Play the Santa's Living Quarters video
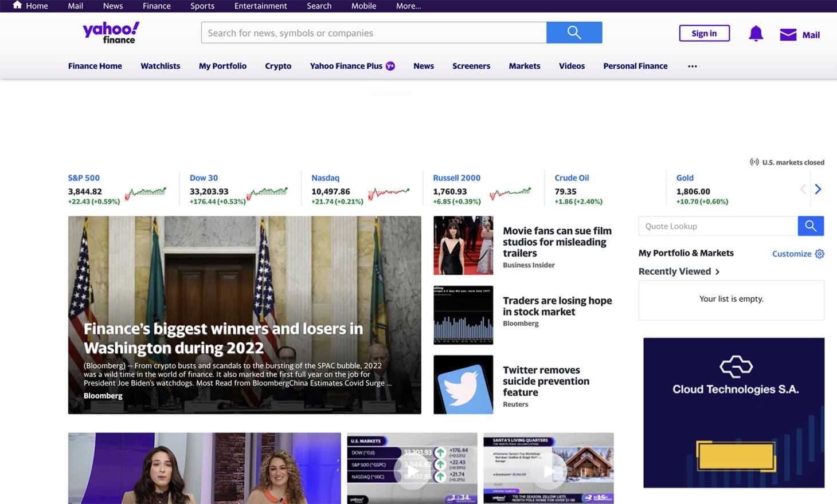Image resolution: width=837 pixels, height=504 pixels. pos(549,471)
